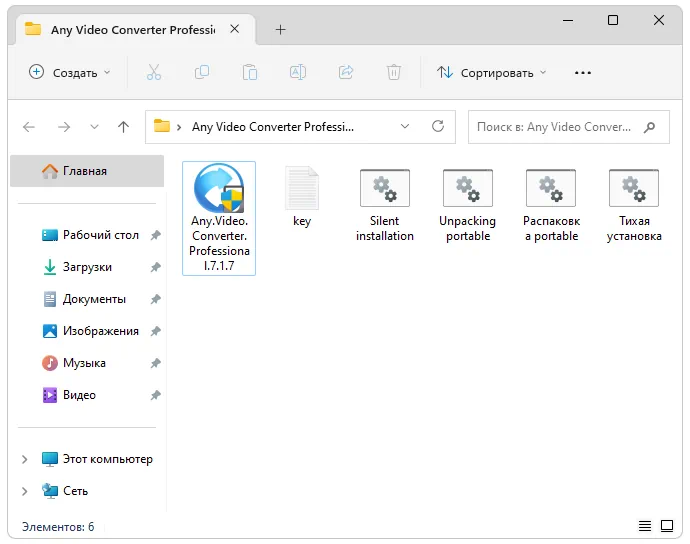
Task: Add a new tab with plus
Action: [x=280, y=29]
